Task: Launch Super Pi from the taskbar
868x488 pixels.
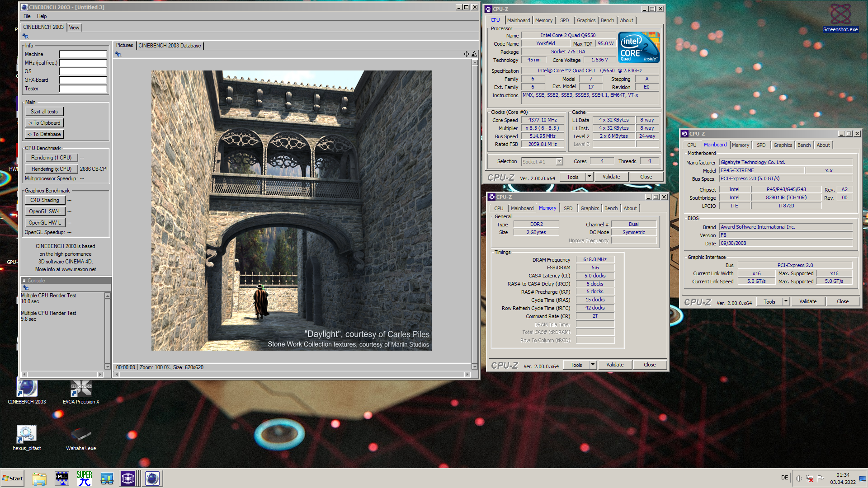Action: pyautogui.click(x=85, y=479)
